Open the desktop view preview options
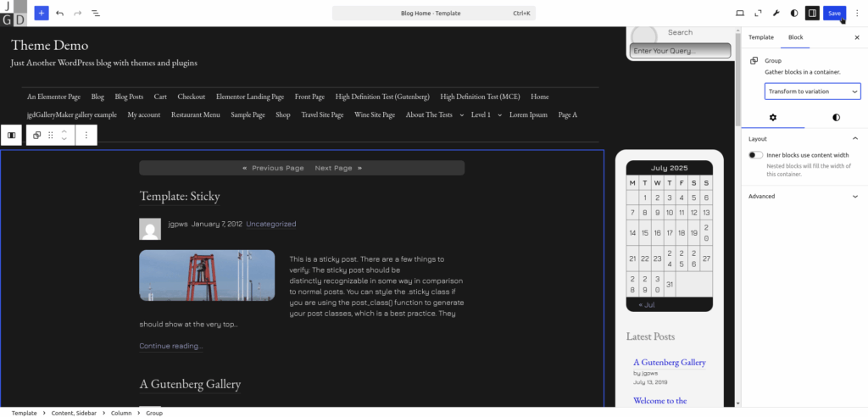Viewport: 868px width, 417px height. [739, 14]
